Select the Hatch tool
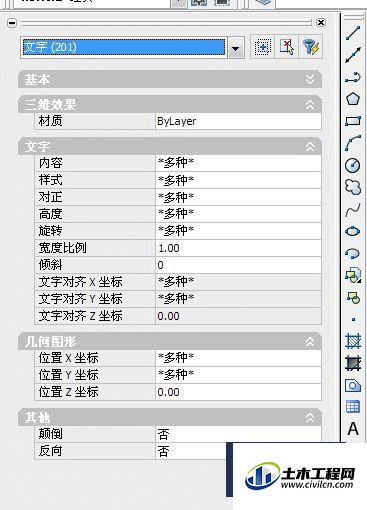This screenshot has height=510, width=367. coord(353,341)
